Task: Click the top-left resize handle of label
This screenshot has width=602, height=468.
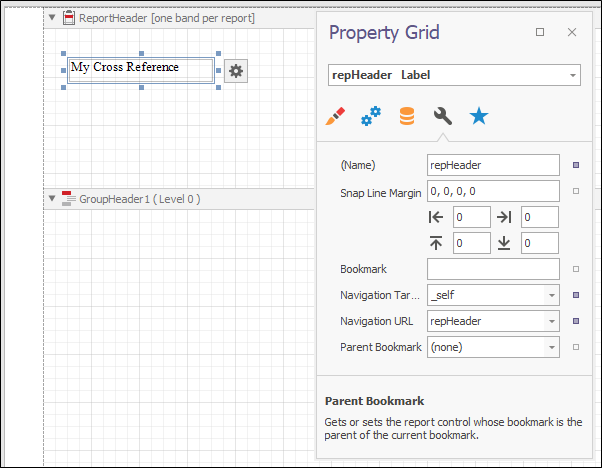Action: pos(64,53)
